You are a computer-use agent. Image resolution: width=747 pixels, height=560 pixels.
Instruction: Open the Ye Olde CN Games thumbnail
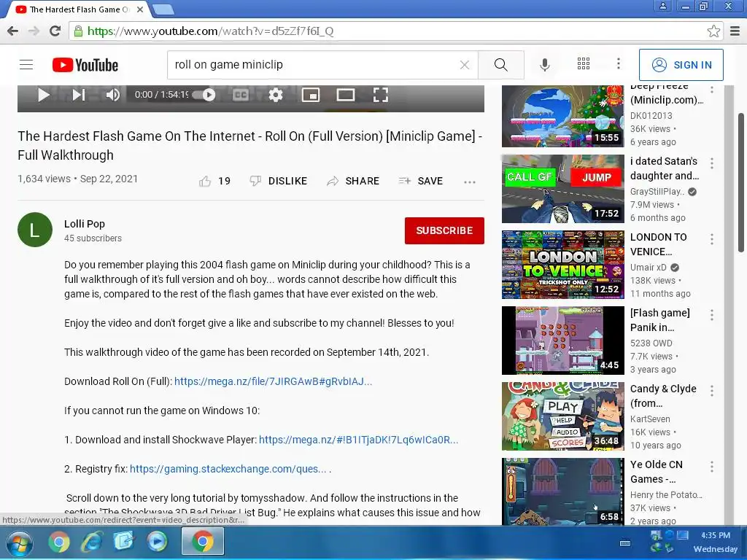[562, 491]
